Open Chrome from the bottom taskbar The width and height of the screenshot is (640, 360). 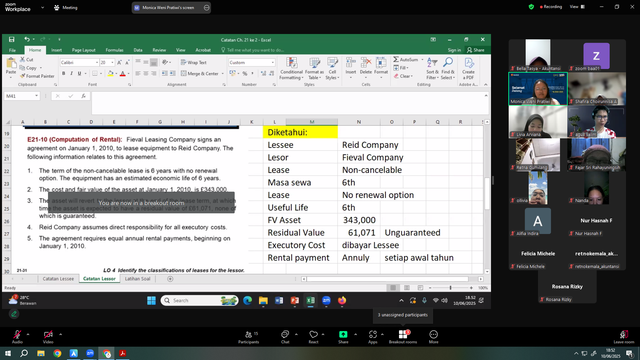pos(57,353)
